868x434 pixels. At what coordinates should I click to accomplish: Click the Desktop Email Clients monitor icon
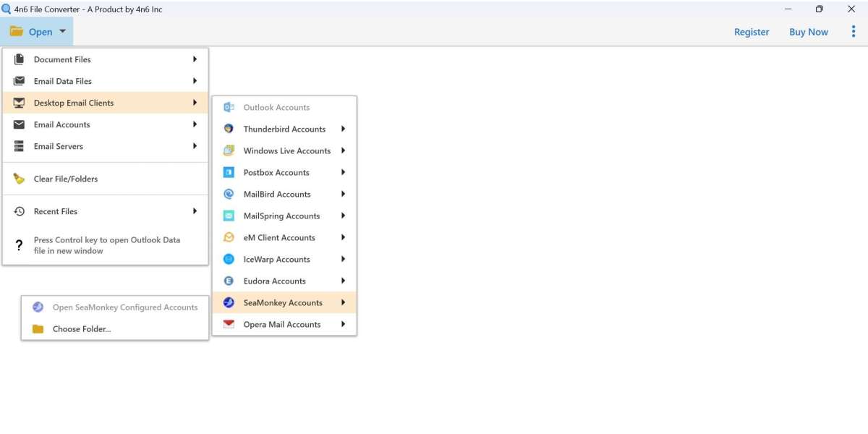coord(19,103)
